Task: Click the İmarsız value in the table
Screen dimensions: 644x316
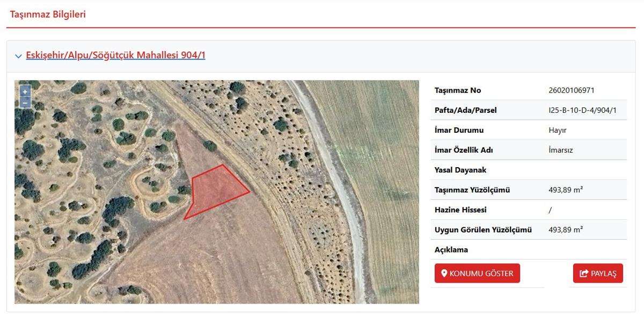Action: (561, 150)
